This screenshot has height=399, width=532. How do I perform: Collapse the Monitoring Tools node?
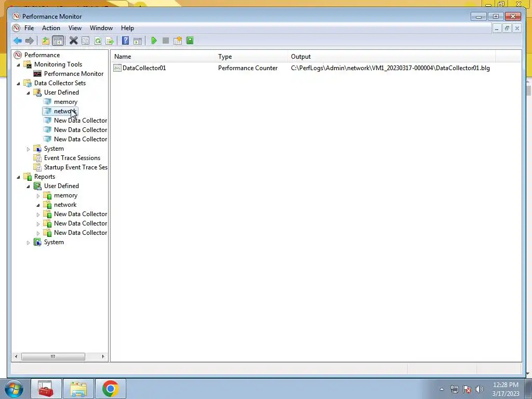coord(18,64)
